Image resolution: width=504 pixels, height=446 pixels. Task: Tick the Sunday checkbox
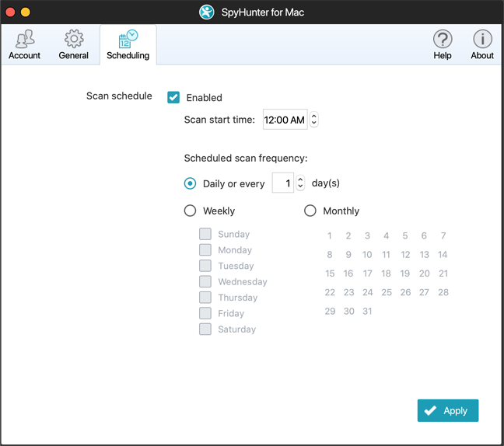coord(205,234)
